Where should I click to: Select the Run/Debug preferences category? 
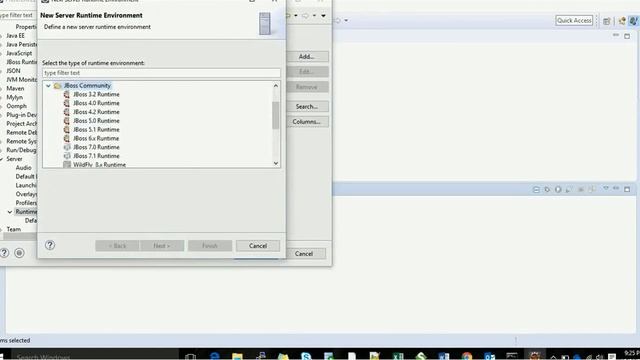point(21,150)
